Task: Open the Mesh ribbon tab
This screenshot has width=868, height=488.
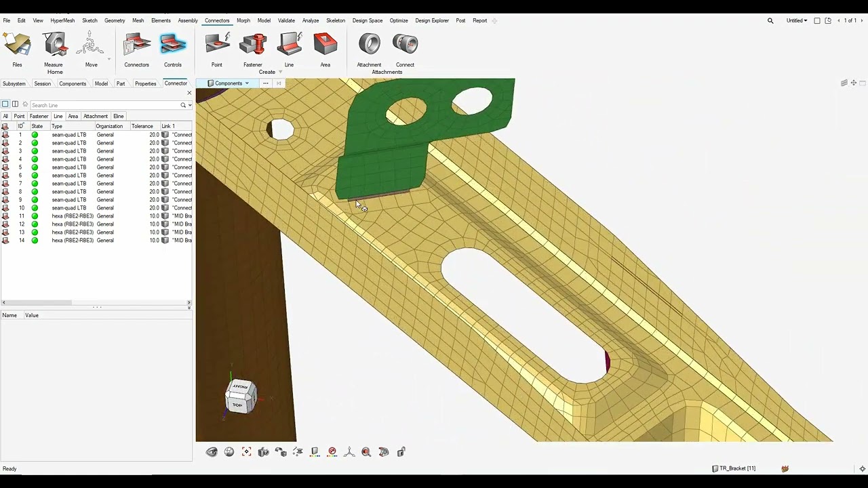Action: [138, 21]
